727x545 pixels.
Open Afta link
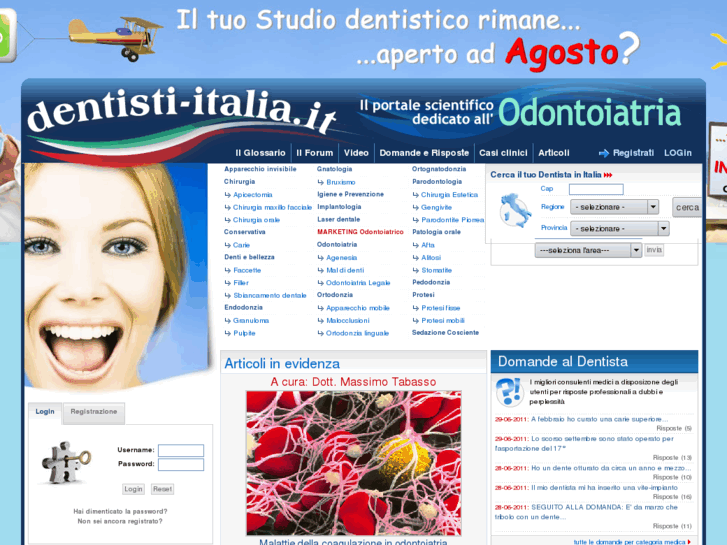pyautogui.click(x=427, y=245)
